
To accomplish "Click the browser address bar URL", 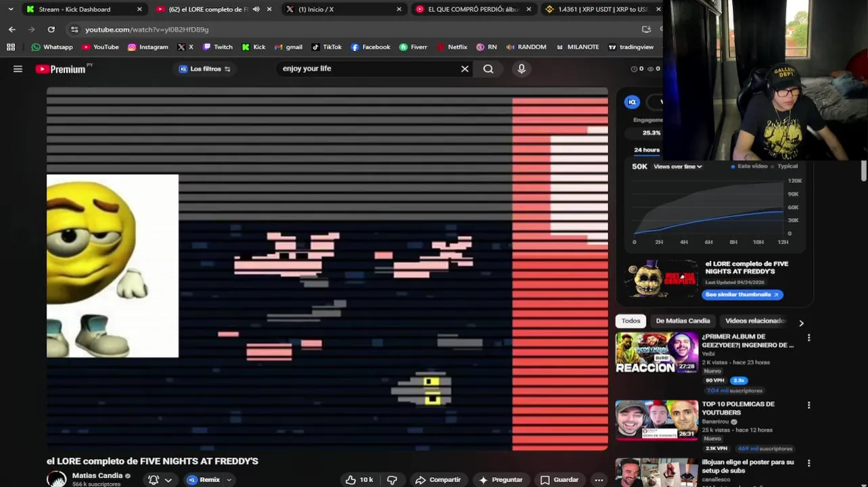I will (x=147, y=30).
